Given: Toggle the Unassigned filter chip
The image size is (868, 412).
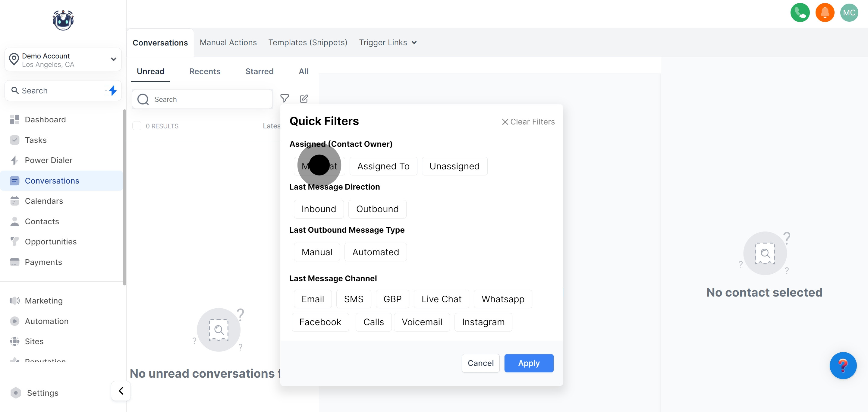Looking at the screenshot, I should click(454, 166).
